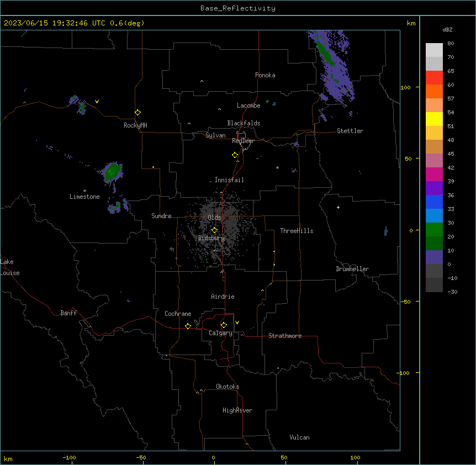Viewport: 476px width, 465px height.
Task: Click the ThreeHills label
Action: click(297, 231)
